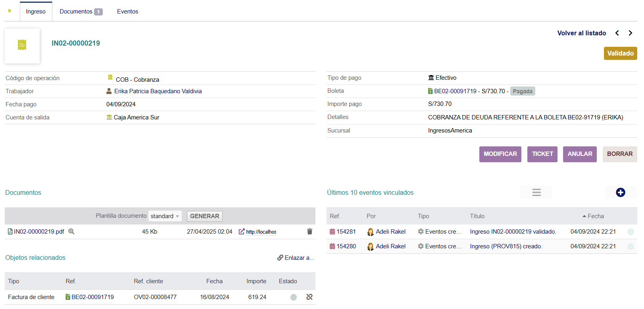Click the receipt thumbnail image of the income

tap(22, 46)
